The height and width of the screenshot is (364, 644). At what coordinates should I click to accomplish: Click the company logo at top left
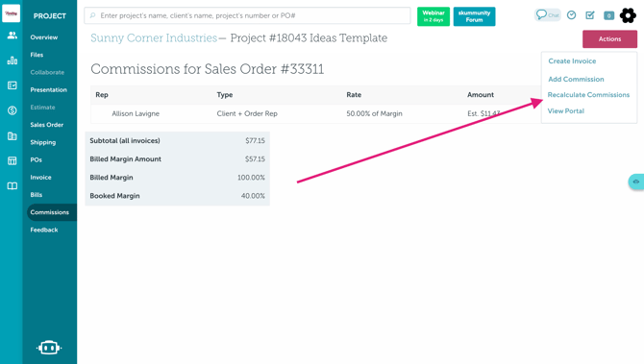click(x=12, y=13)
